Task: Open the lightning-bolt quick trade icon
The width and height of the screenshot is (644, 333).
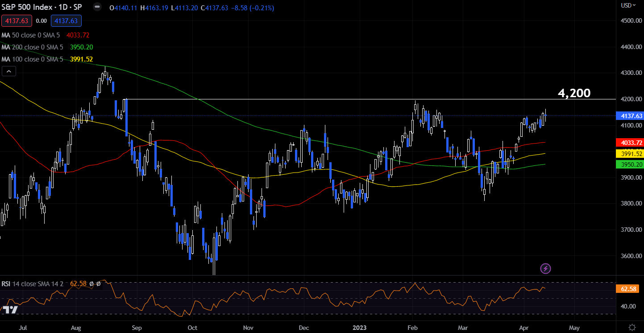Action: pyautogui.click(x=545, y=268)
